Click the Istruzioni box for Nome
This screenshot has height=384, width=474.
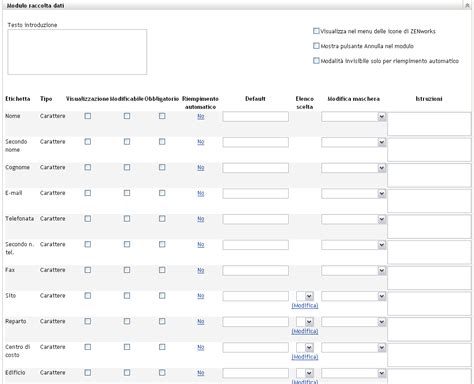pos(429,124)
